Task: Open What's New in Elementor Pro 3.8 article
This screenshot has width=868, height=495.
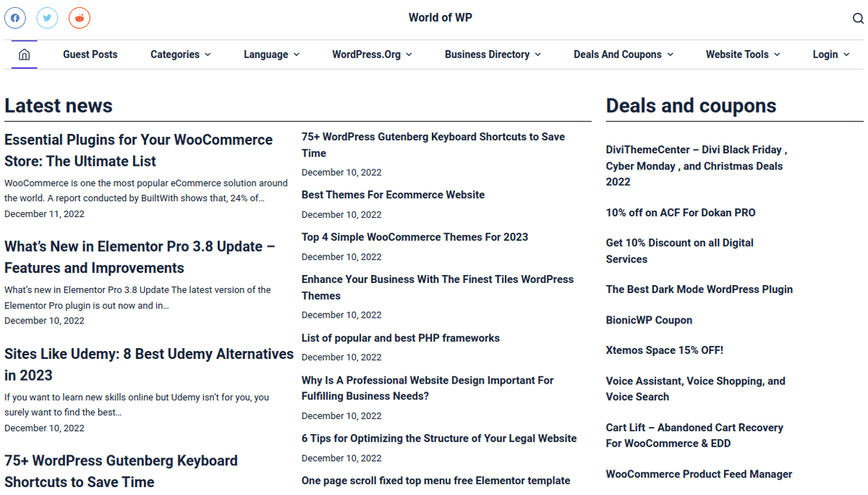Action: point(140,257)
